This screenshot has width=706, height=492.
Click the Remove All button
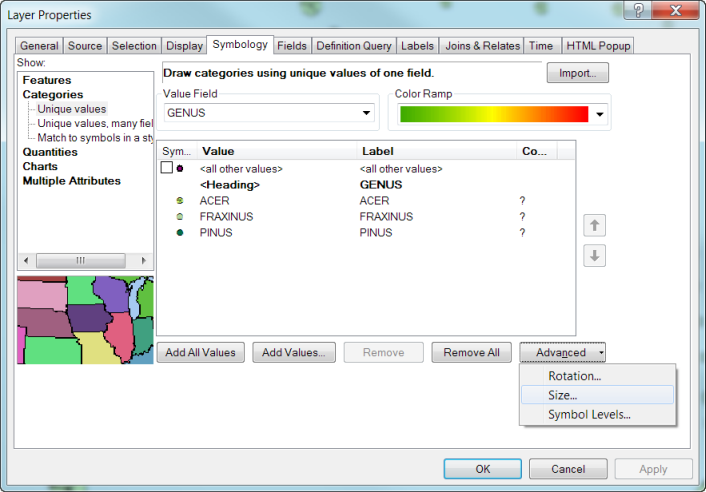coord(471,352)
